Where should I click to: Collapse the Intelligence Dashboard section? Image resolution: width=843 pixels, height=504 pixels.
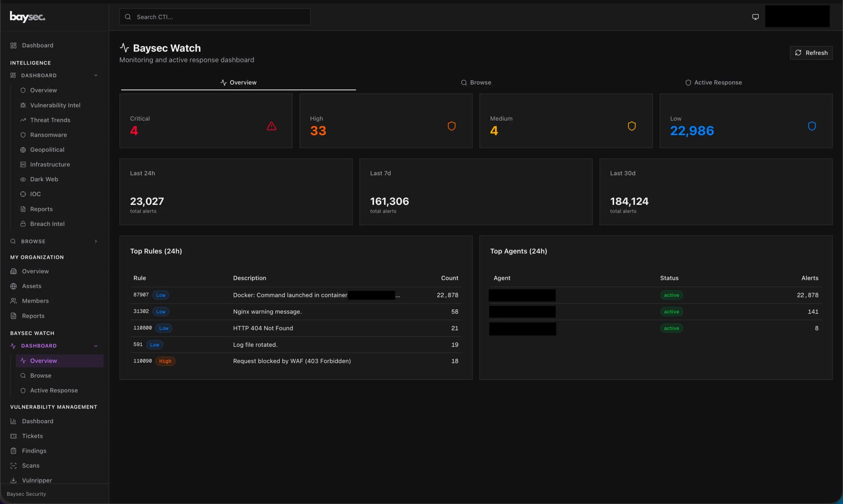click(x=96, y=75)
